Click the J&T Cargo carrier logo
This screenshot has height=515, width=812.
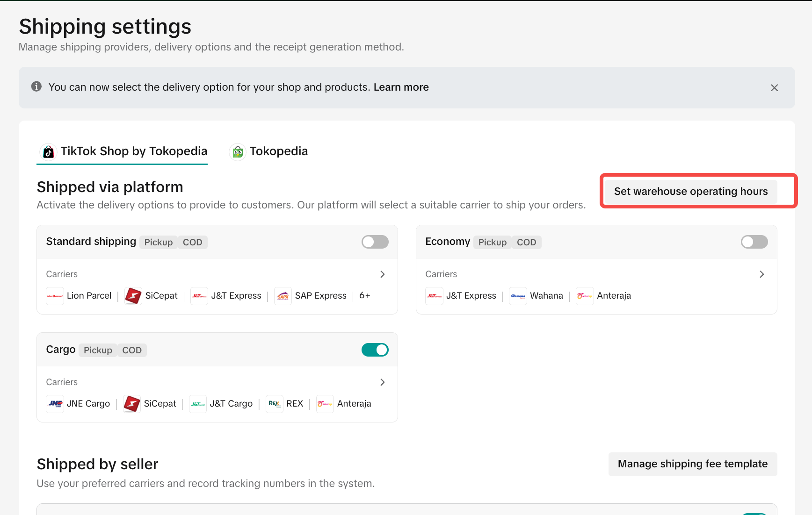tap(198, 404)
